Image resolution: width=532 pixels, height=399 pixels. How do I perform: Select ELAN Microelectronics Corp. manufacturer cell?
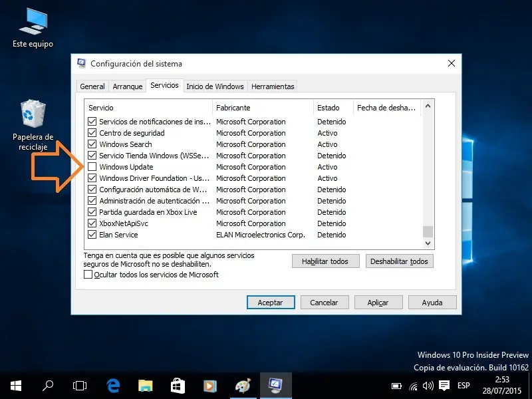point(261,235)
